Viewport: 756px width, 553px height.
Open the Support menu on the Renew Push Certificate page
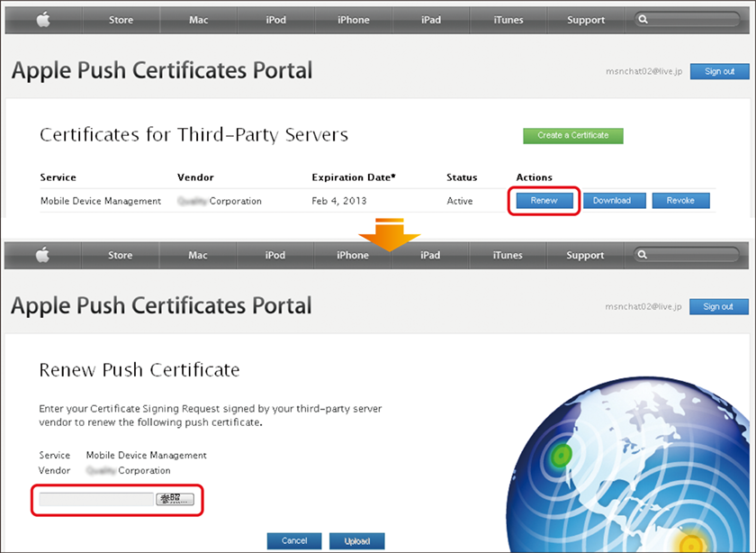(585, 255)
